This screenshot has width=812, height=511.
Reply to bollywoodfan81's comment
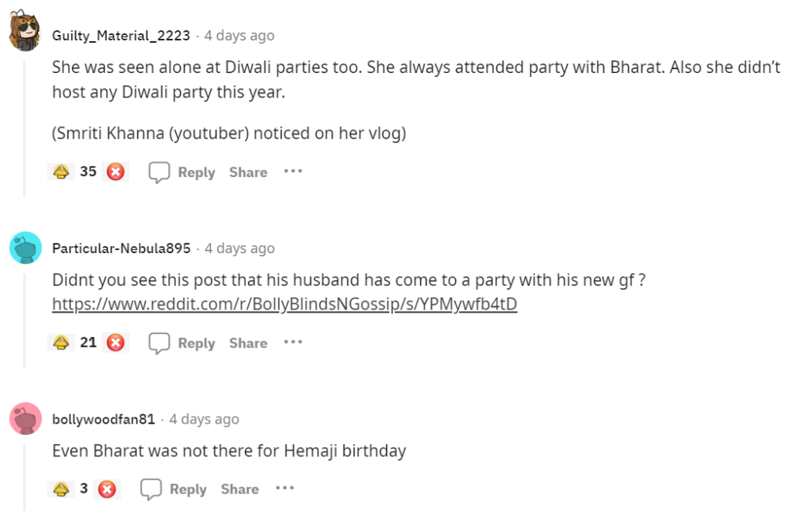(x=174, y=489)
